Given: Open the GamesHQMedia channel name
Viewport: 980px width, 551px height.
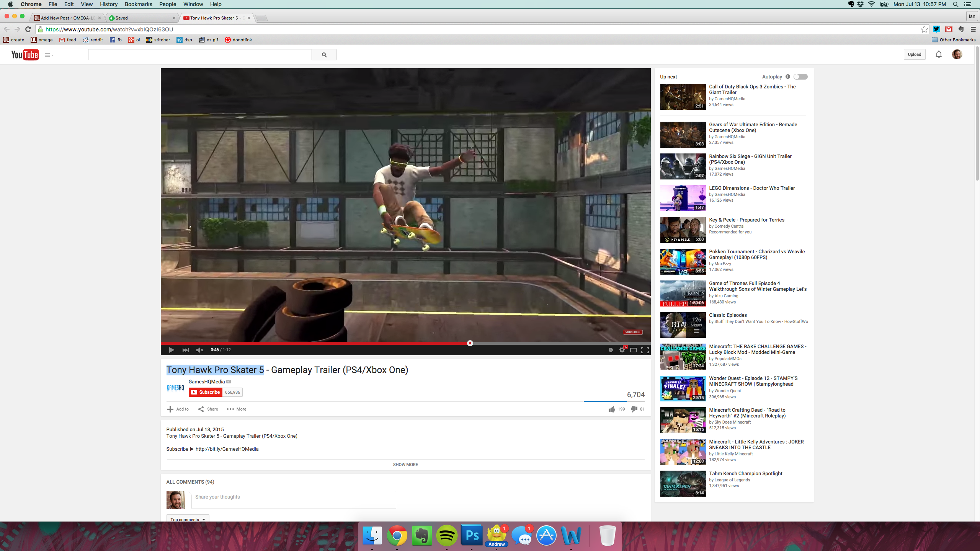Looking at the screenshot, I should [x=207, y=381].
